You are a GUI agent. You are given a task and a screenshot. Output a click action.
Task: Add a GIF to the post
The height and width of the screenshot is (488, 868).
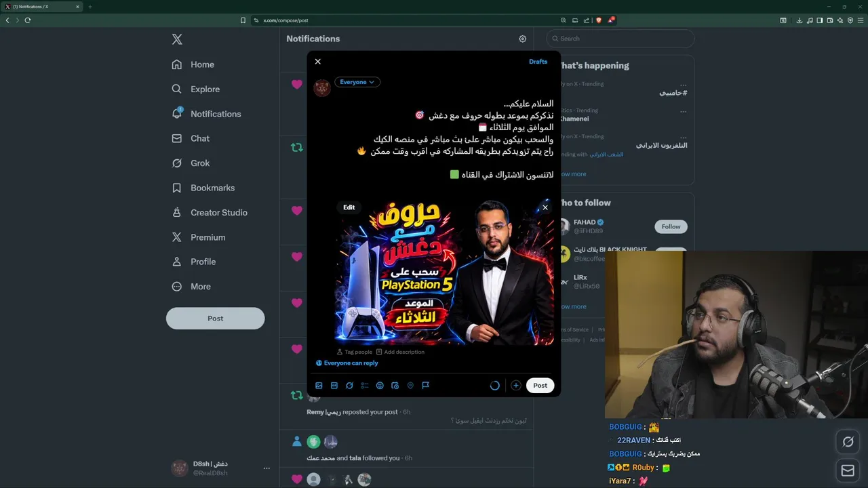tap(334, 386)
